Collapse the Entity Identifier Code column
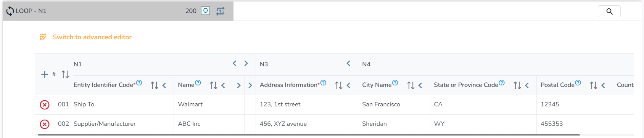The width and height of the screenshot is (644, 138). coord(164,85)
